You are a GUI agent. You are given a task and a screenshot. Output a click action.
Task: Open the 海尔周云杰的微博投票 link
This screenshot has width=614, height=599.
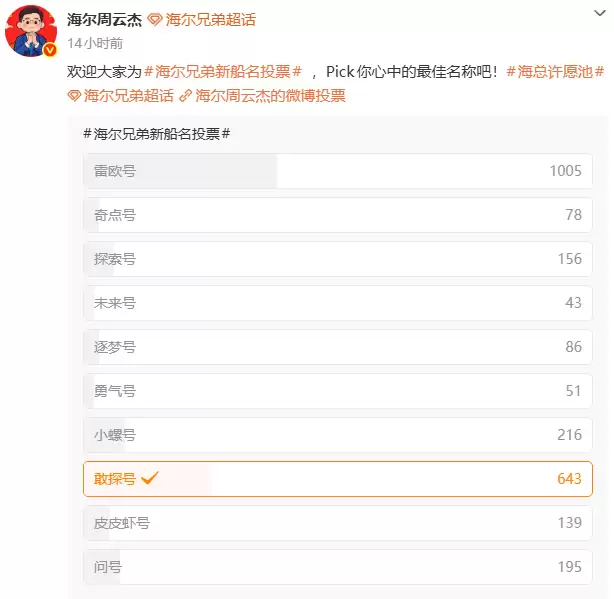tap(270, 96)
